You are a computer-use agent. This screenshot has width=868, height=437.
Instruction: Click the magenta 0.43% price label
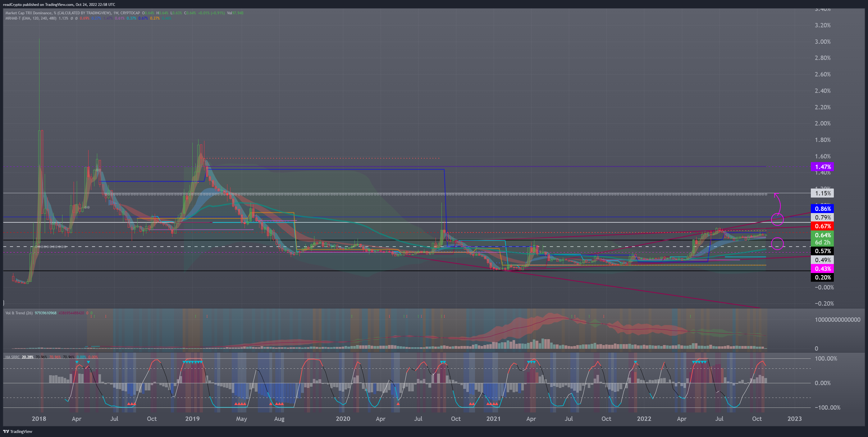(x=823, y=269)
